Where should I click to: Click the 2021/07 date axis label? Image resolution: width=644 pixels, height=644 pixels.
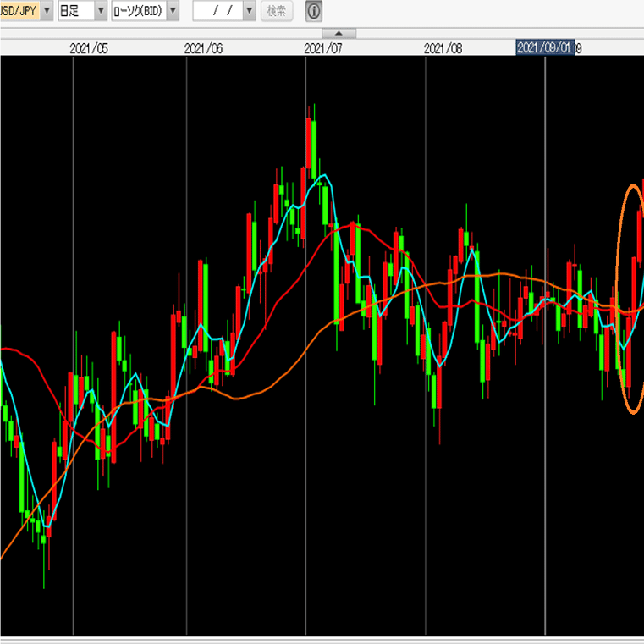323,48
